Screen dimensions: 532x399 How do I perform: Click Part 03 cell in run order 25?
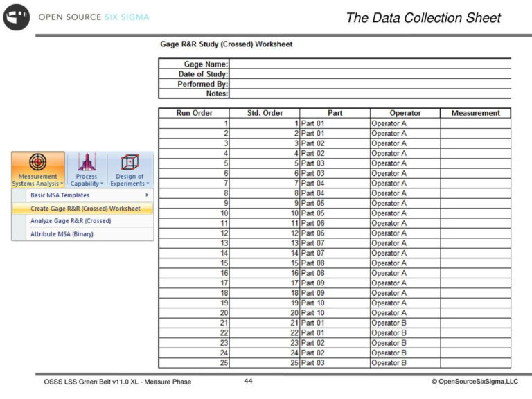[x=335, y=363]
